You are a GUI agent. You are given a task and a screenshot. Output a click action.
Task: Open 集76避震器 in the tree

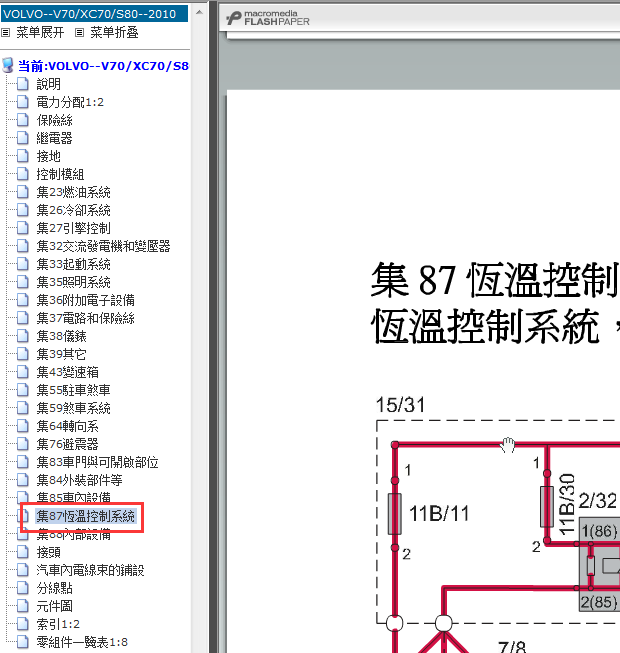pos(67,444)
